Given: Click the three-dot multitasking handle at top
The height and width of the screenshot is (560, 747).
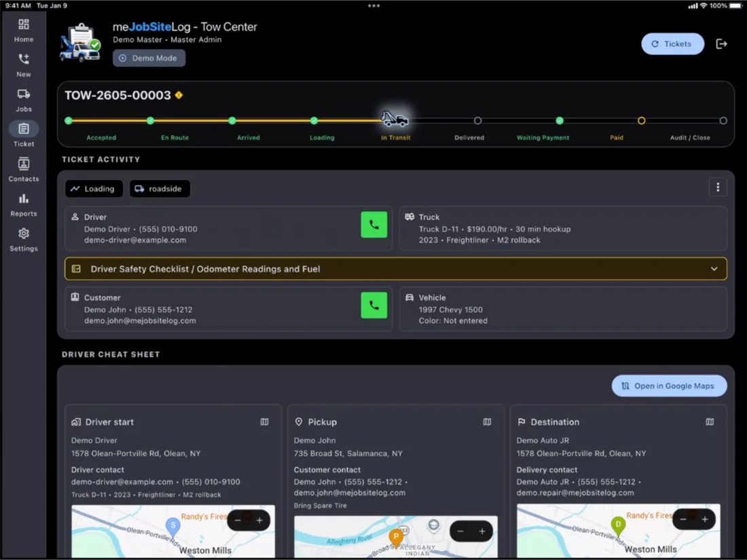Looking at the screenshot, I should [x=374, y=5].
